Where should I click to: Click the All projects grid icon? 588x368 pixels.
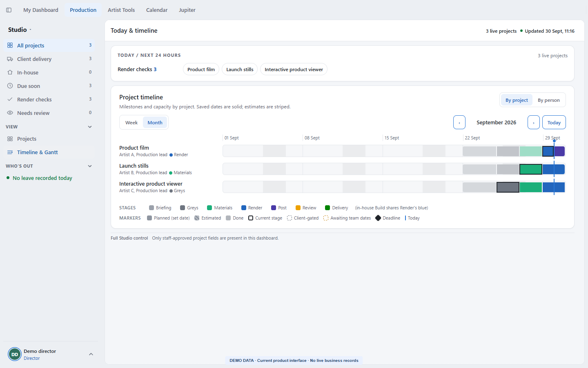pyautogui.click(x=10, y=45)
